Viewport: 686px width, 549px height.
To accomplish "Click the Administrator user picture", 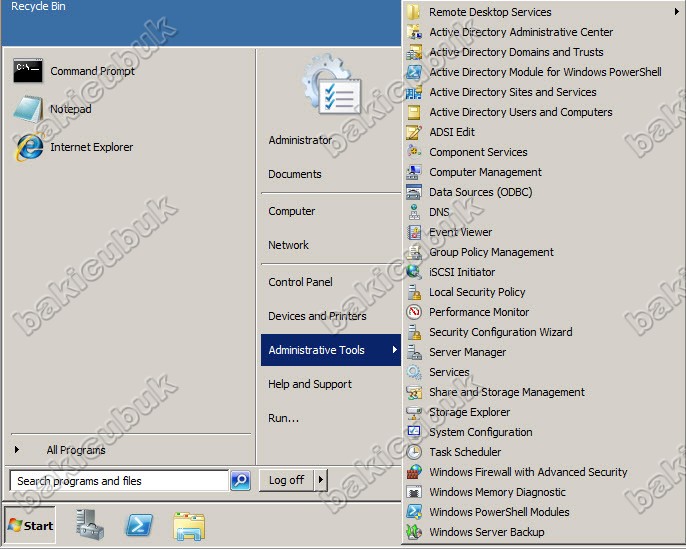I will pos(333,84).
